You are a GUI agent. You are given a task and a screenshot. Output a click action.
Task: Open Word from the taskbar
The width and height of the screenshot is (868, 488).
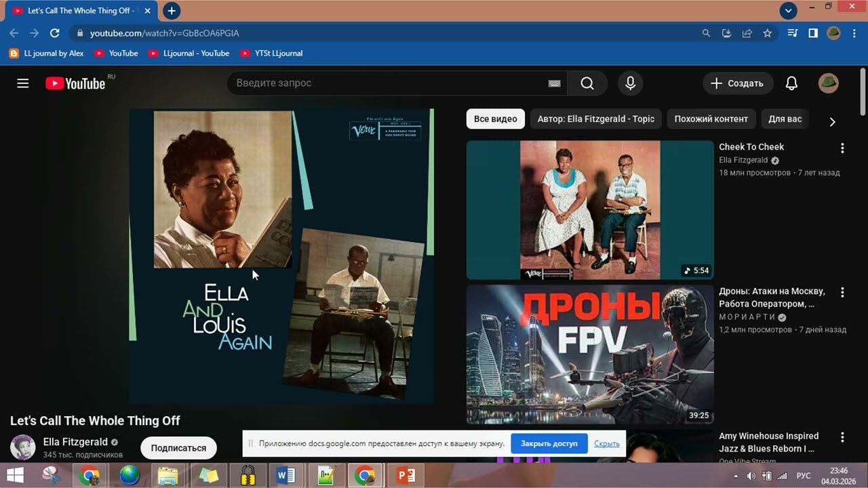286,476
